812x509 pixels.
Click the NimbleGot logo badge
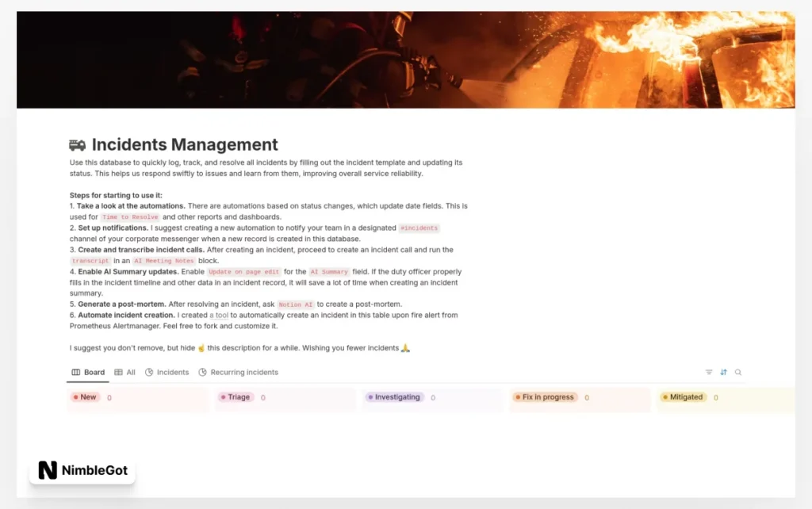point(82,470)
